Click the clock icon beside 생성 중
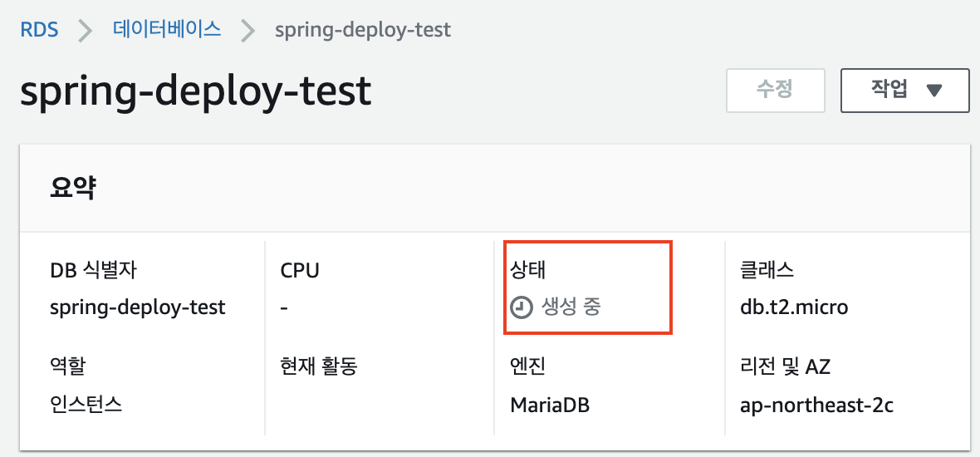 click(522, 307)
